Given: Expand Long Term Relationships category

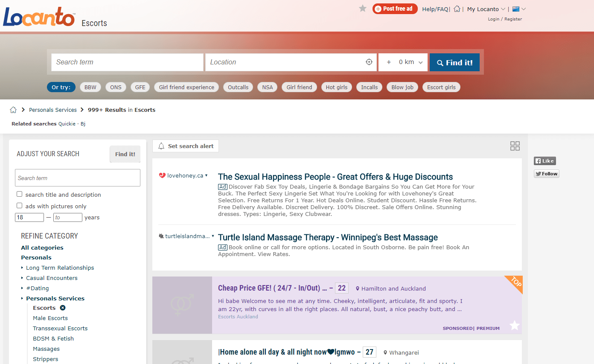Looking at the screenshot, I should tap(22, 268).
